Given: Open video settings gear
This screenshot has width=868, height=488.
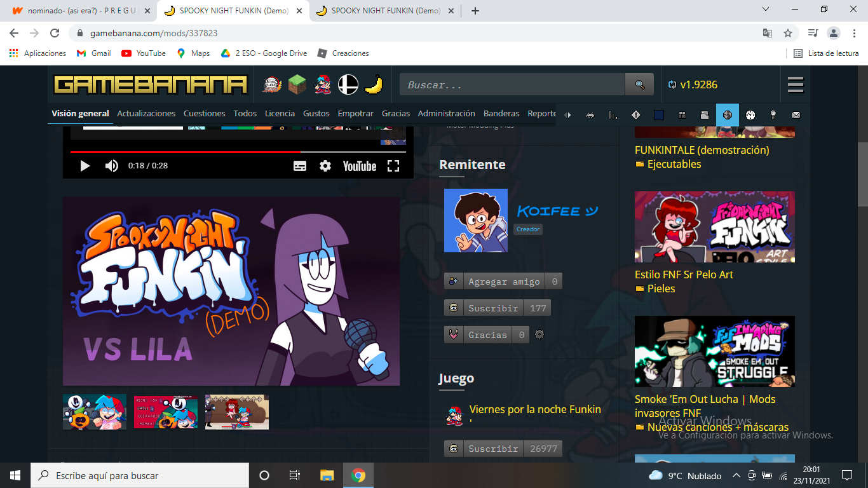Looking at the screenshot, I should (x=325, y=166).
